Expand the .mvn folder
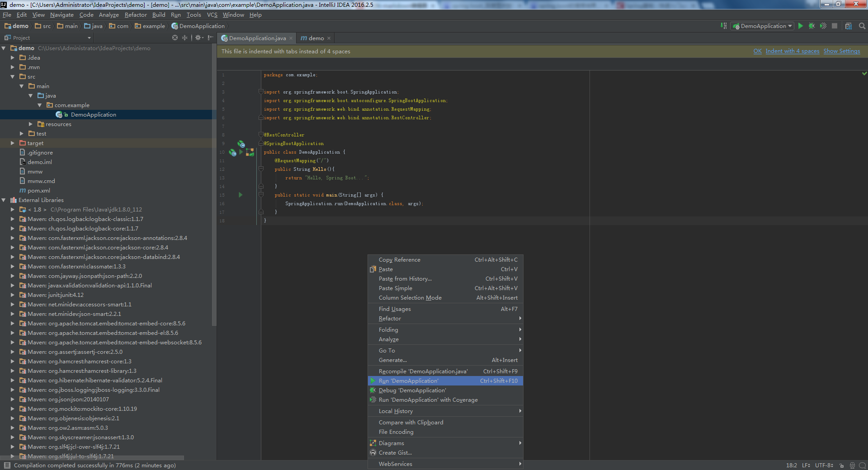Screen dimensions: 868x470 click(13, 67)
